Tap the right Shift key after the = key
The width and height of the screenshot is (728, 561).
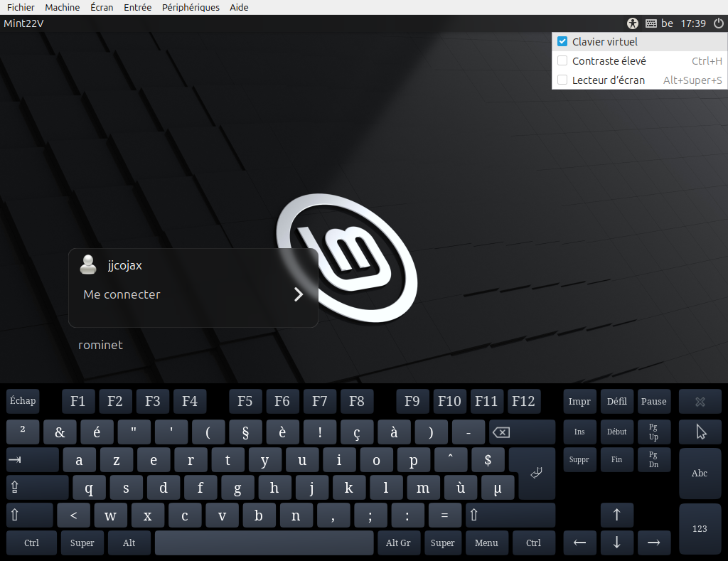point(510,515)
